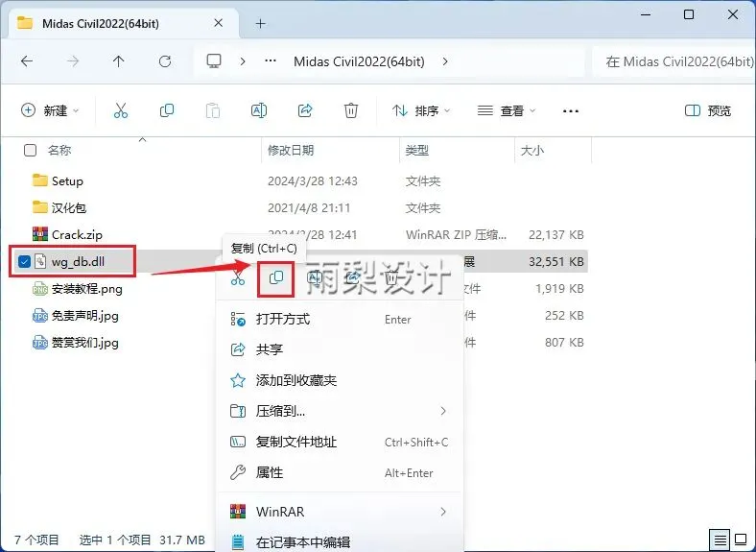Close the Midas Civil2022(64bit) tab
This screenshot has width=756, height=552.
tap(219, 23)
